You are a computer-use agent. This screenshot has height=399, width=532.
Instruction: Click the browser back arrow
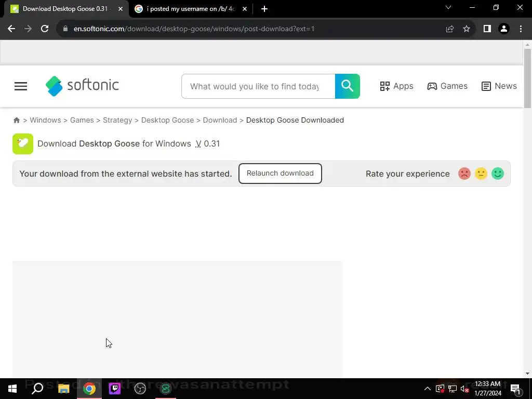pyautogui.click(x=11, y=29)
